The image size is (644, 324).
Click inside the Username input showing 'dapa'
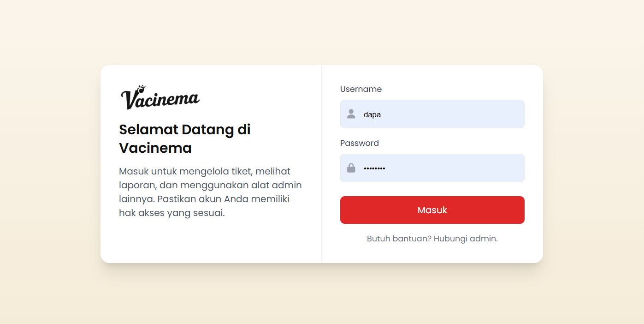point(432,114)
